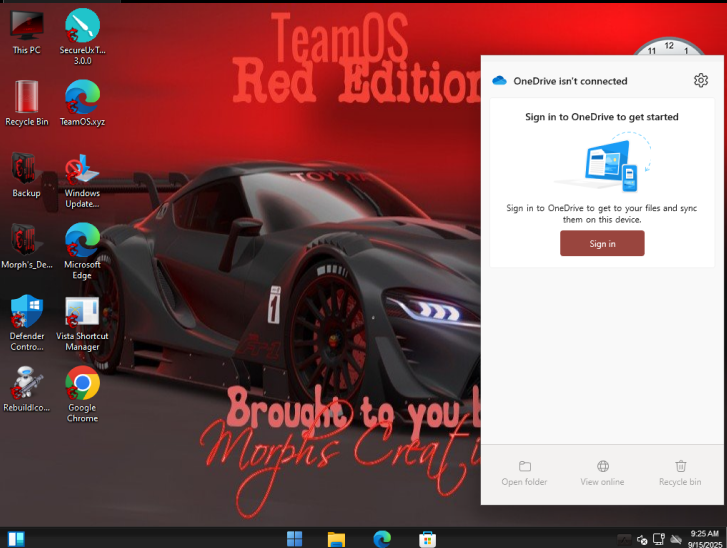This screenshot has height=548, width=727.
Task: Launch the Microsoft Edge desktop shortcut
Action: click(x=82, y=251)
